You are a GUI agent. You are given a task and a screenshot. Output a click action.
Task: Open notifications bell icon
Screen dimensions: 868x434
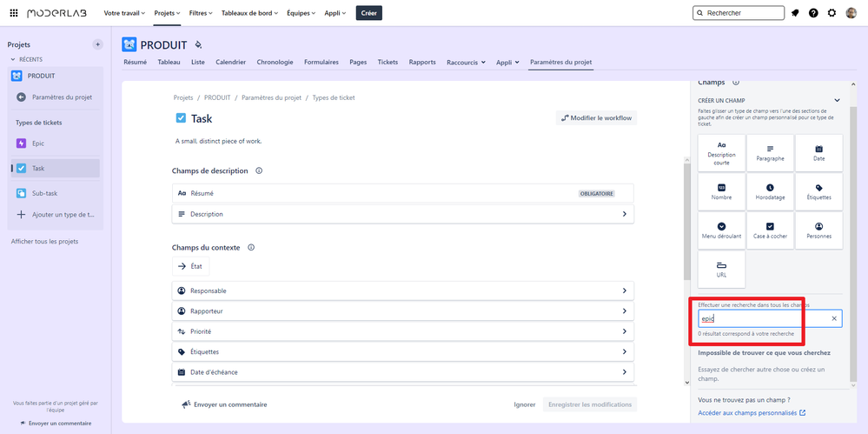click(795, 13)
